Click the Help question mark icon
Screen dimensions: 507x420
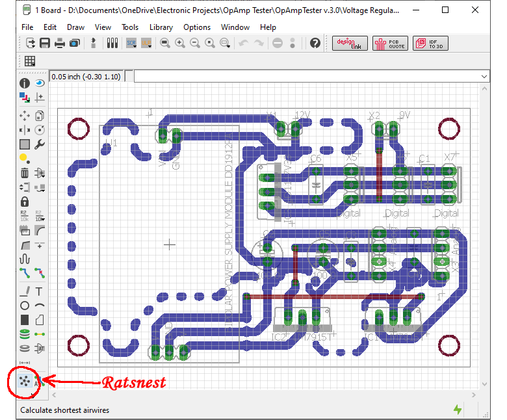tap(315, 43)
